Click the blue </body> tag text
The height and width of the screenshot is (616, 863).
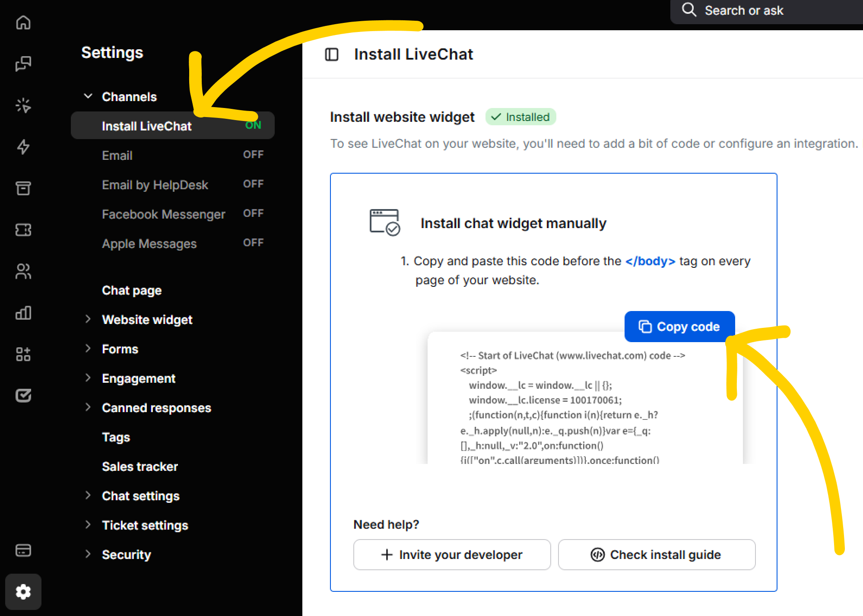tap(650, 261)
